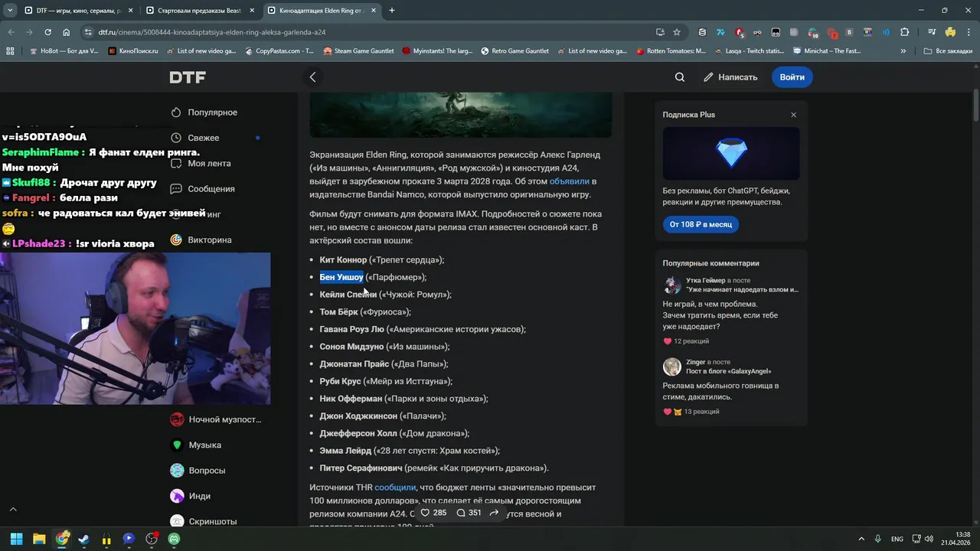Click the browser back arrow
This screenshot has height=551, width=980.
click(x=10, y=32)
